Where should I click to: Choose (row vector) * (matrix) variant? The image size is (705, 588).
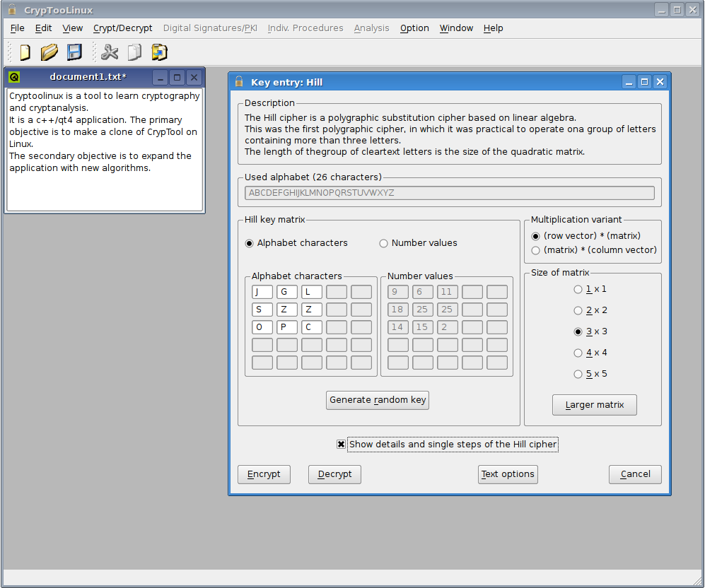[x=586, y=236]
